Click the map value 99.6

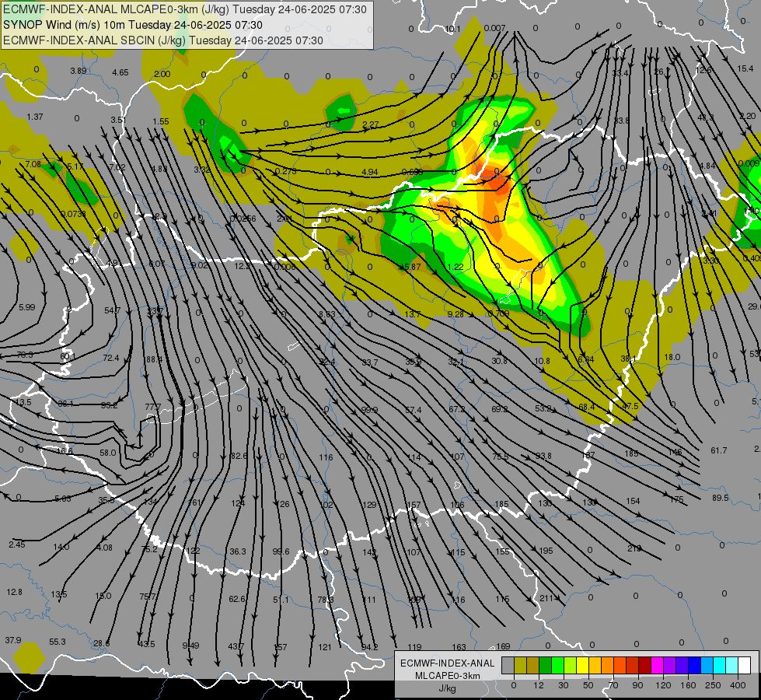(x=281, y=551)
